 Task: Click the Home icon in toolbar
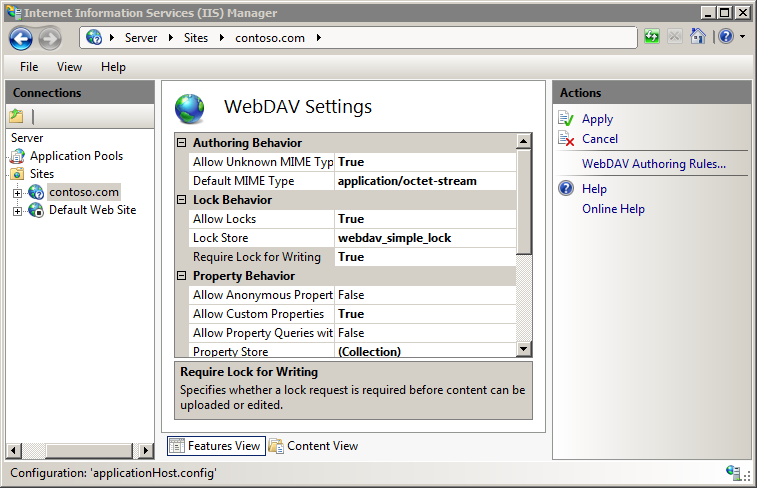(698, 37)
